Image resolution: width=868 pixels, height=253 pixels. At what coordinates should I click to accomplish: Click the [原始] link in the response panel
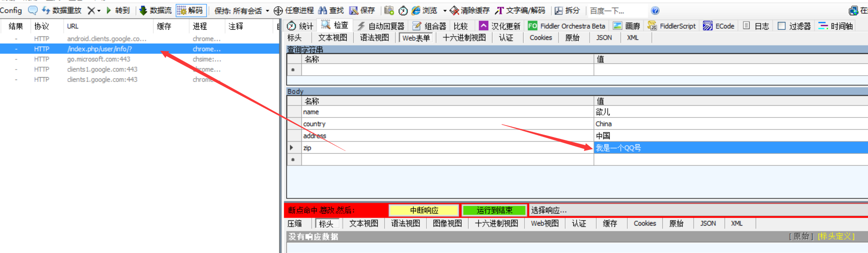[802, 236]
